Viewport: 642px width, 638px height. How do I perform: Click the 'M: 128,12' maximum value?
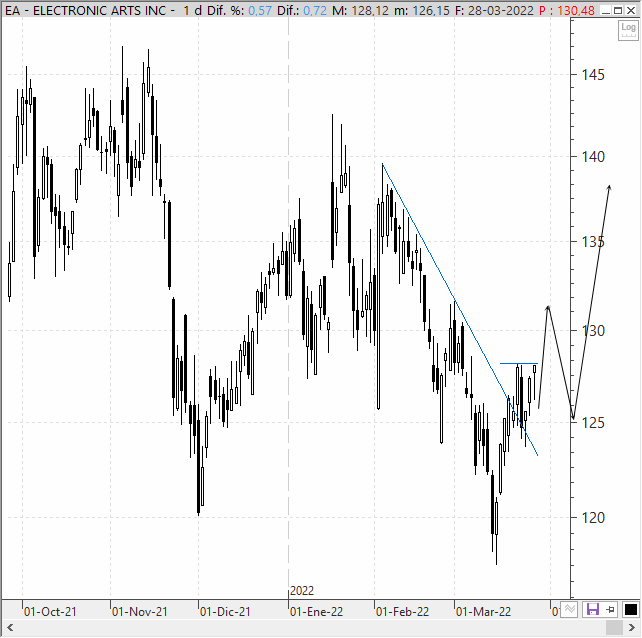pyautogui.click(x=360, y=10)
